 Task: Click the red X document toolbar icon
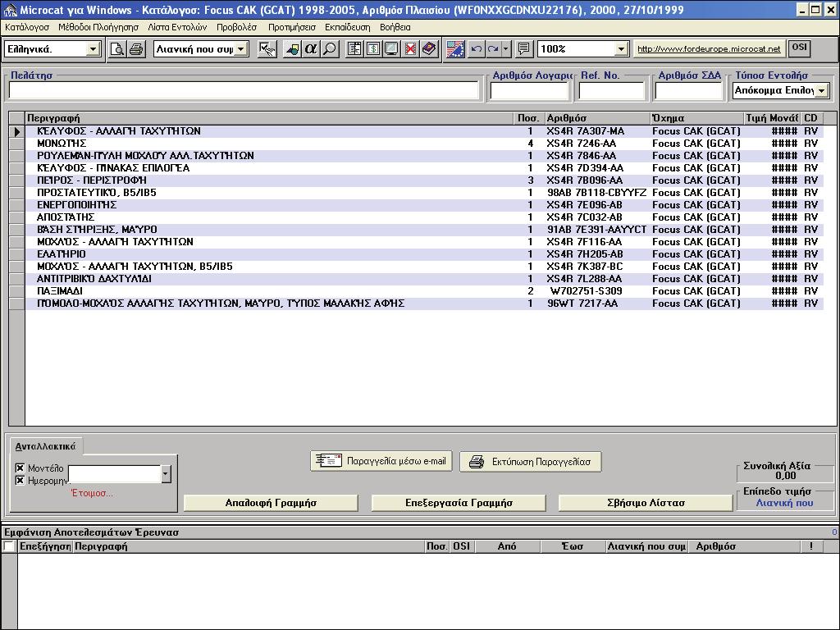pos(410,49)
